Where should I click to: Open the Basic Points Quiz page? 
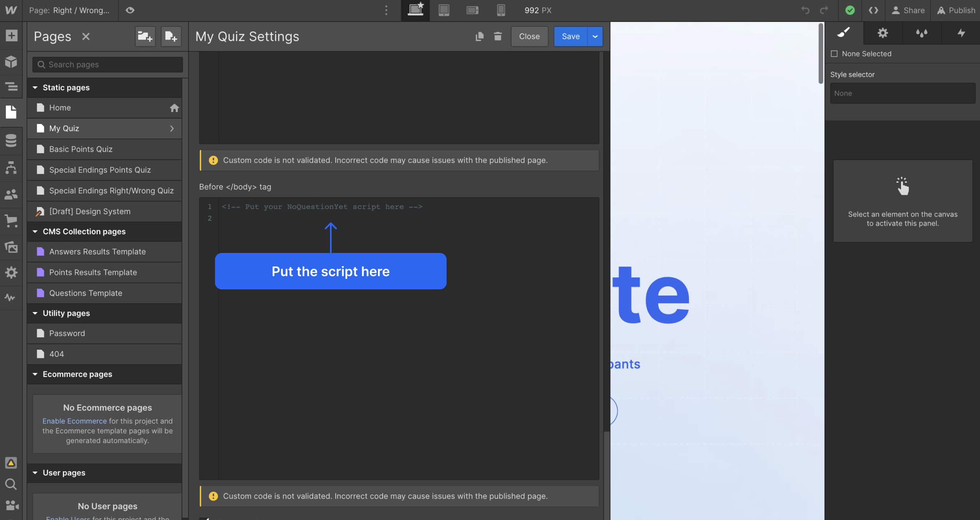pos(105,149)
